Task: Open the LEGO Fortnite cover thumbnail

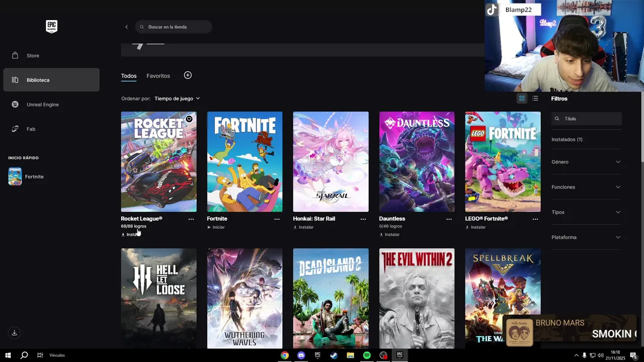Action: point(503,161)
